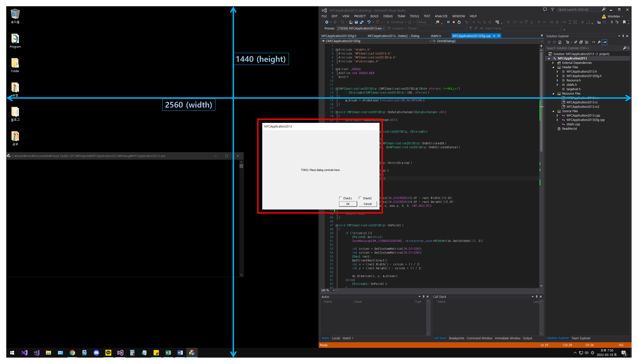This screenshot has height=364, width=638.
Task: Tick the Check2 checkbox
Action: click(360, 198)
